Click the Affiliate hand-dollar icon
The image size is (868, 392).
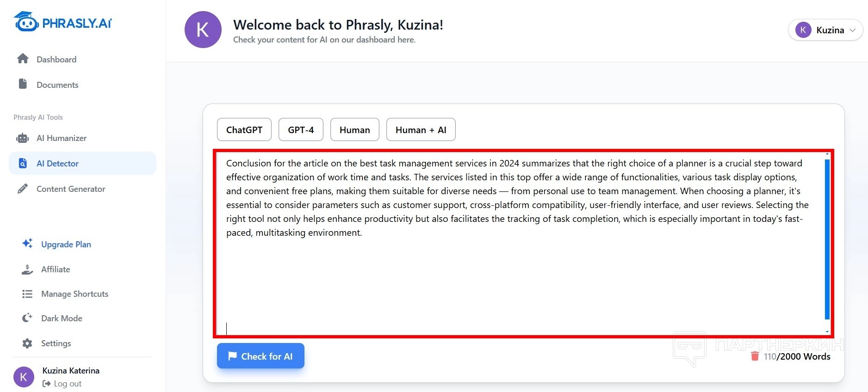(x=27, y=269)
